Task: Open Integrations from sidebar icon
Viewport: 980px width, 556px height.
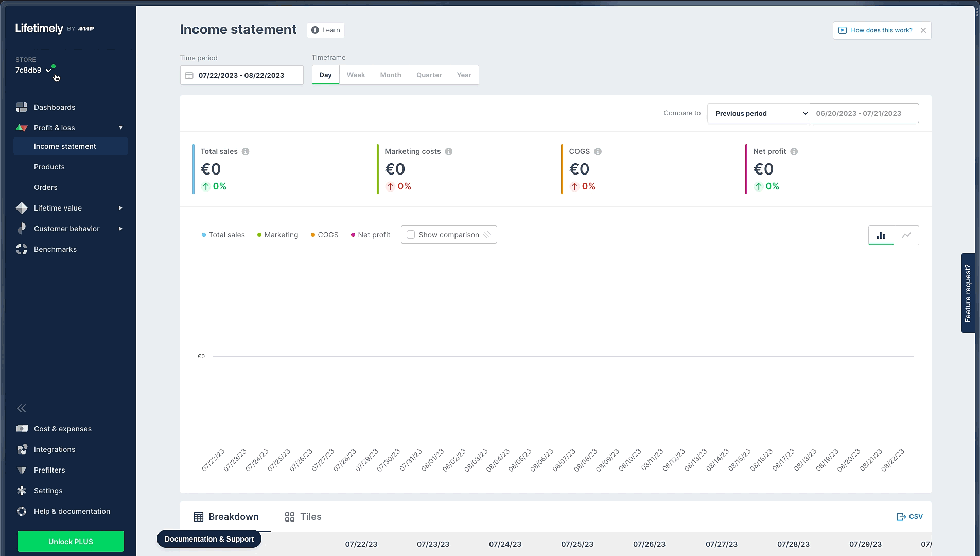Action: coord(22,449)
